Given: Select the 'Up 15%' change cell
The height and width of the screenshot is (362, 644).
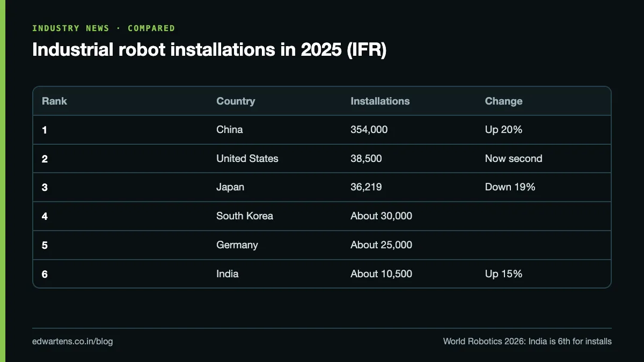Looking at the screenshot, I should tap(503, 274).
